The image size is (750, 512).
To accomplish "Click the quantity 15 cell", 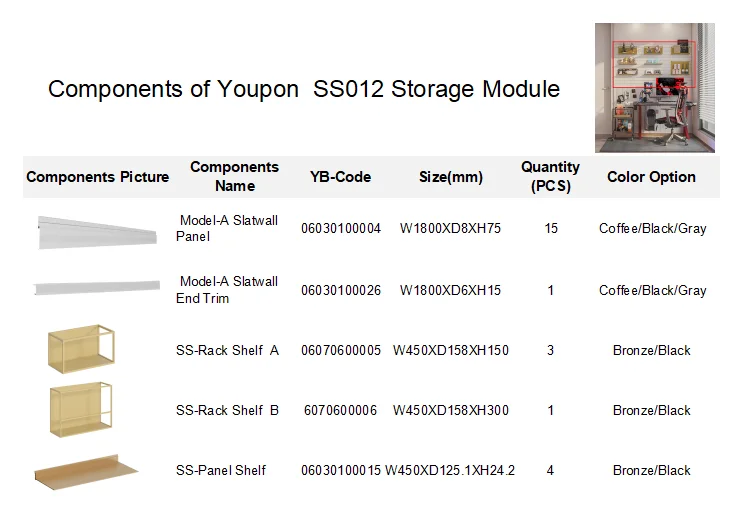I will click(551, 229).
